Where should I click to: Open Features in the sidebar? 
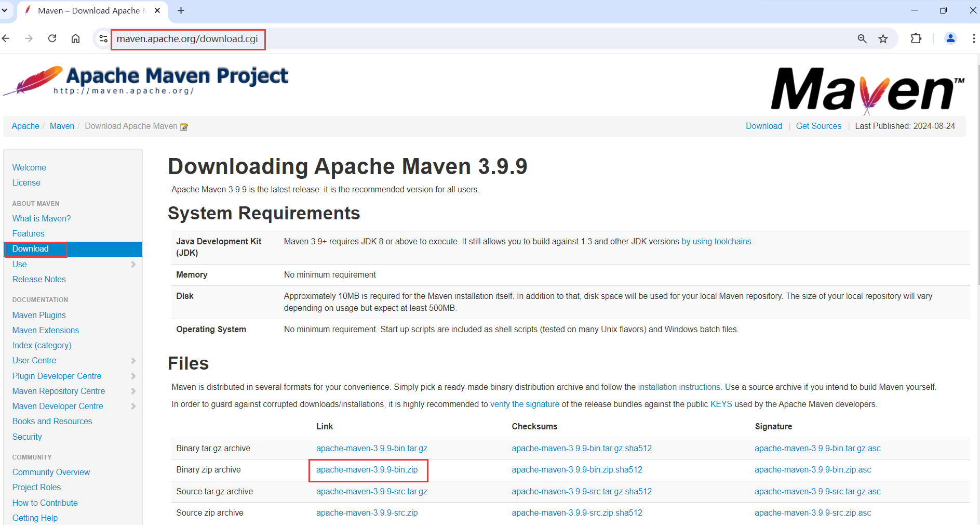[x=29, y=234]
